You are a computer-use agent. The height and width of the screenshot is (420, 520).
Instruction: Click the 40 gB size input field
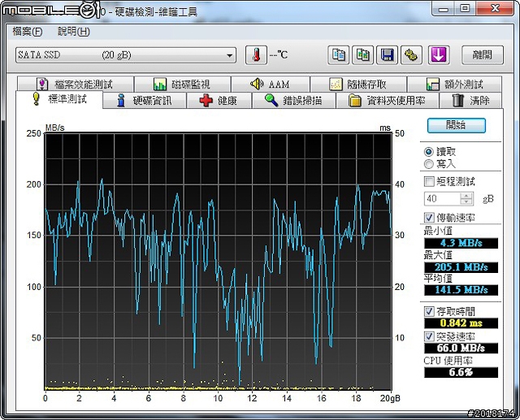tap(442, 198)
